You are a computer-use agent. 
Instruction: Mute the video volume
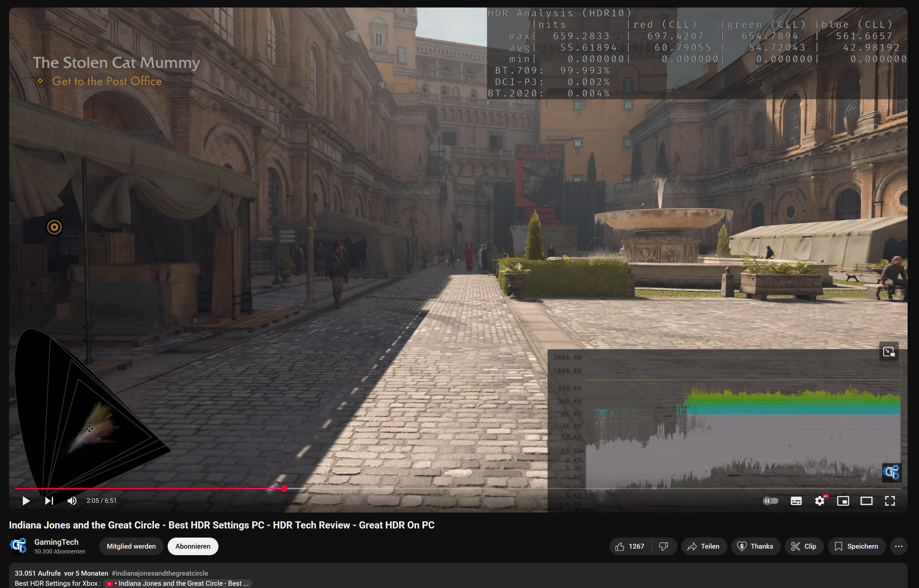(72, 501)
